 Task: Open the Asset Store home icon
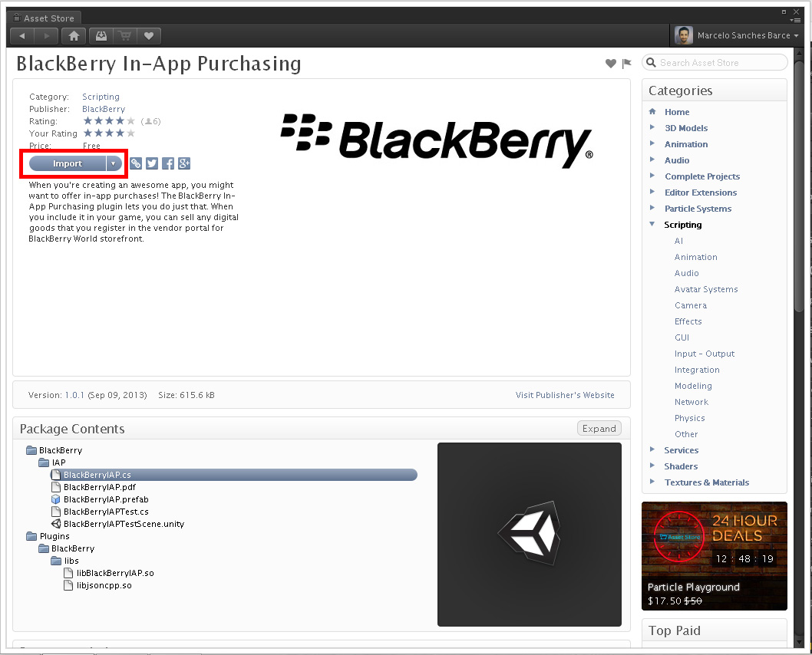pyautogui.click(x=74, y=36)
